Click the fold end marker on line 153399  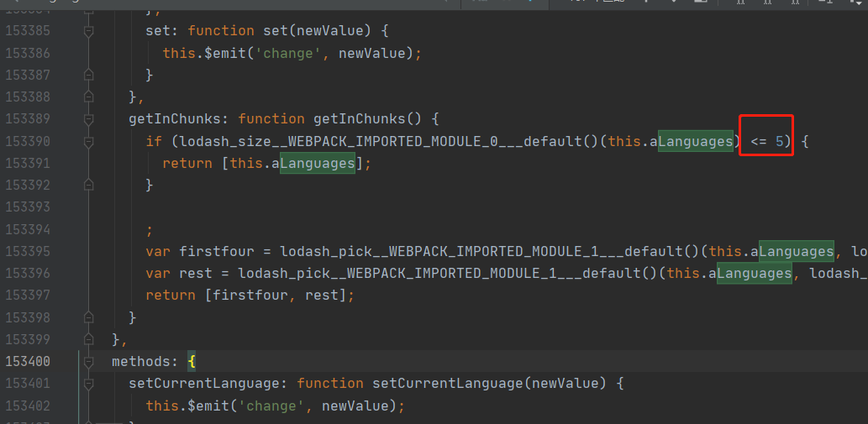pos(89,339)
